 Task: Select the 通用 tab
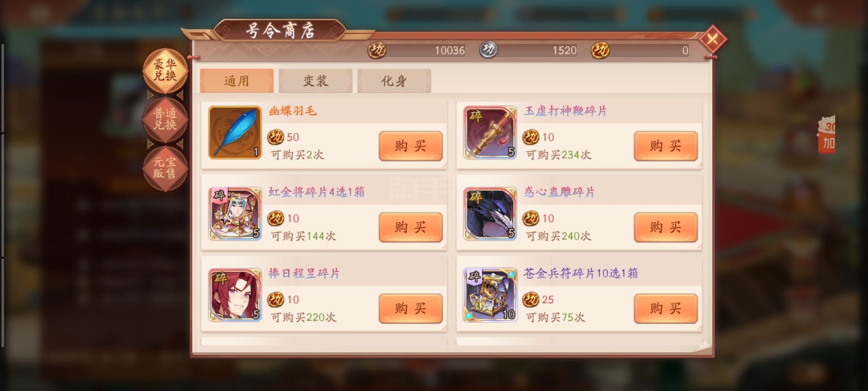coord(237,81)
